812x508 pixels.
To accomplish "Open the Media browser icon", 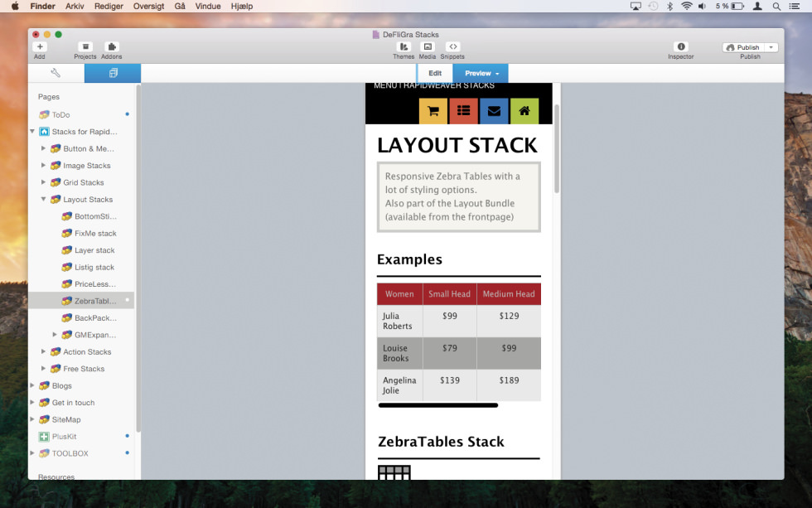I will tap(428, 46).
